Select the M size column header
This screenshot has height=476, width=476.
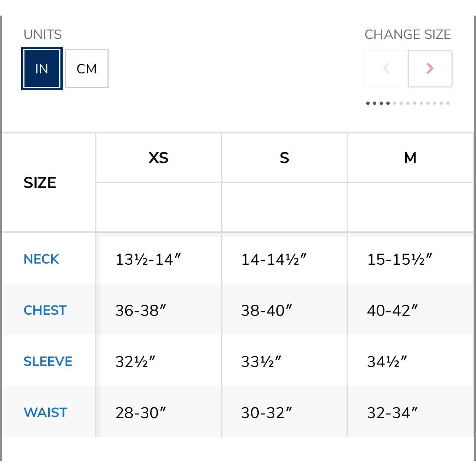(410, 158)
